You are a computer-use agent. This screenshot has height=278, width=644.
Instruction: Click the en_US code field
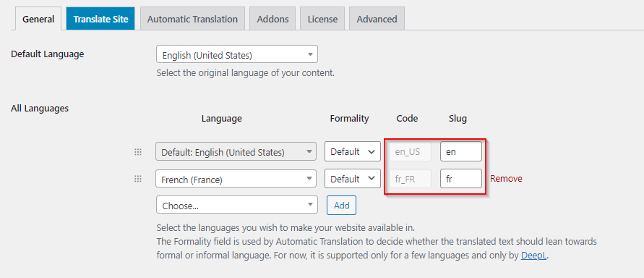point(410,151)
